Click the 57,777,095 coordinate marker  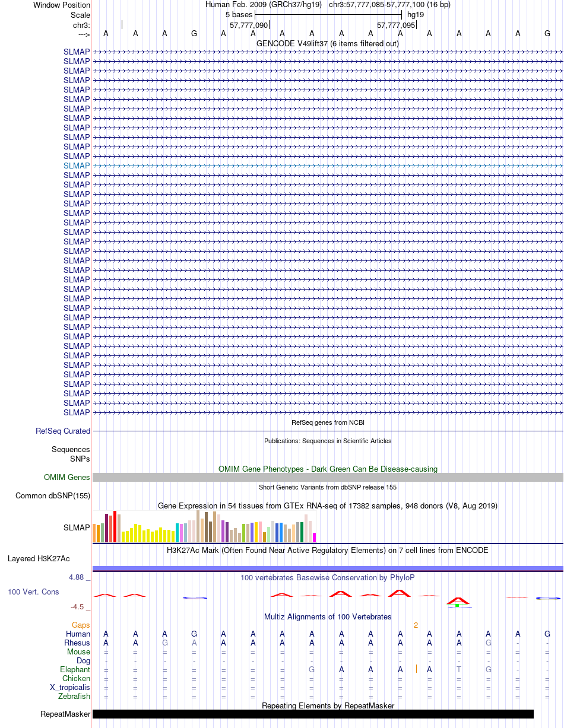coord(396,24)
